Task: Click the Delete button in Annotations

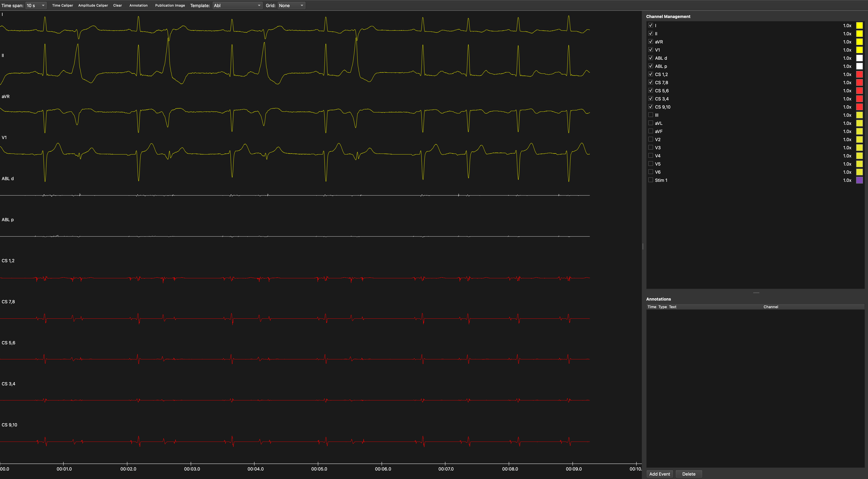Action: tap(689, 474)
